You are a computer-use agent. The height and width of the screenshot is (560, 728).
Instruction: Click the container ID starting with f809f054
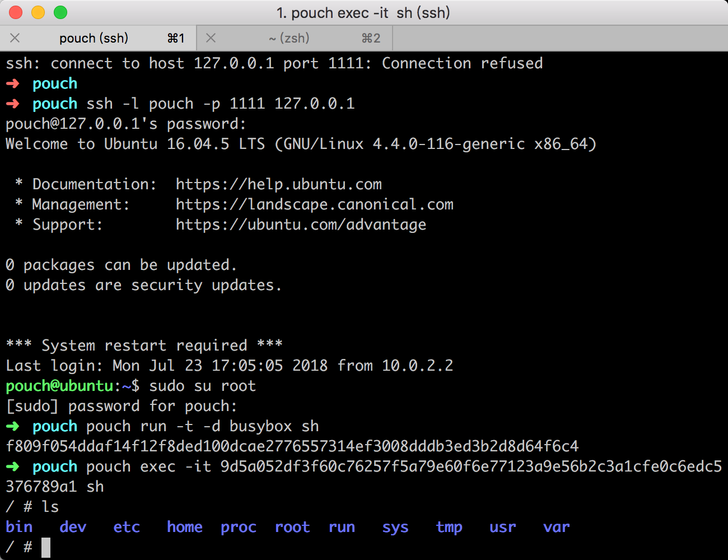[x=292, y=446]
